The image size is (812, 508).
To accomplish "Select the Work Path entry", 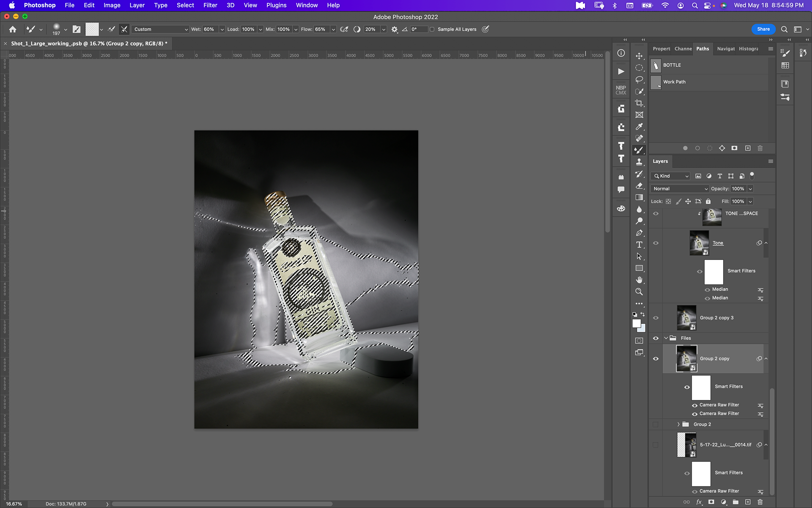I will [709, 82].
